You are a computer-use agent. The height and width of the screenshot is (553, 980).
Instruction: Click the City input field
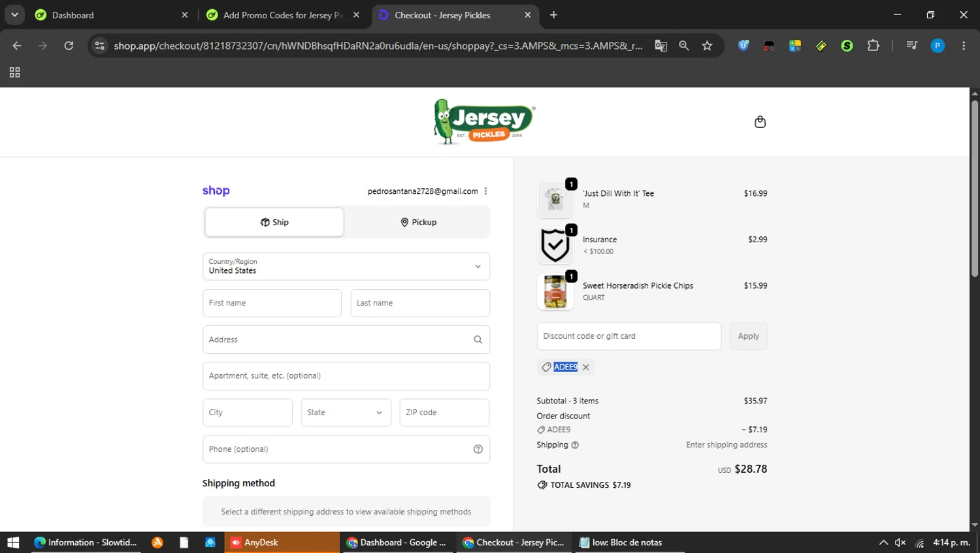coord(248,413)
